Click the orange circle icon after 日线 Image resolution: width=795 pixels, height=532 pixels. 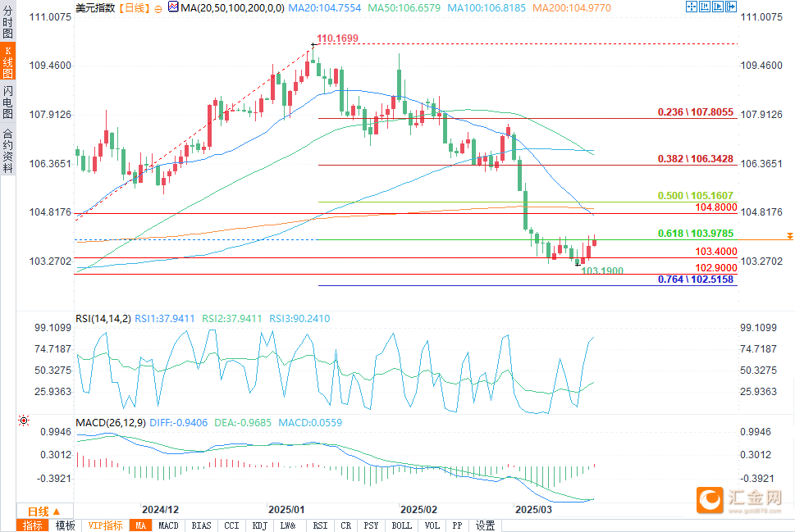click(158, 9)
